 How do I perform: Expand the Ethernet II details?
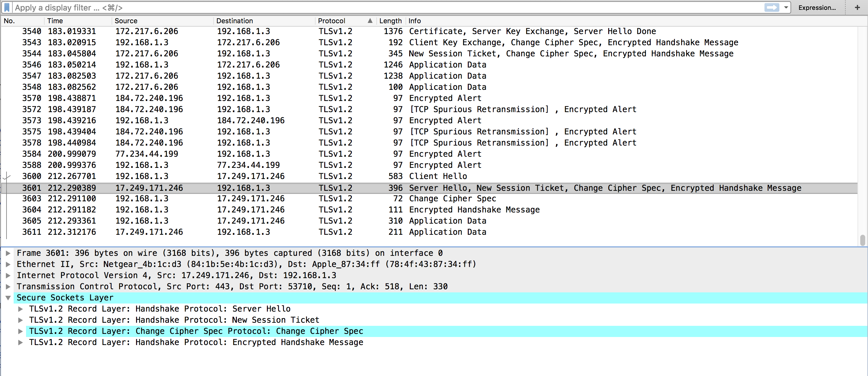click(8, 264)
